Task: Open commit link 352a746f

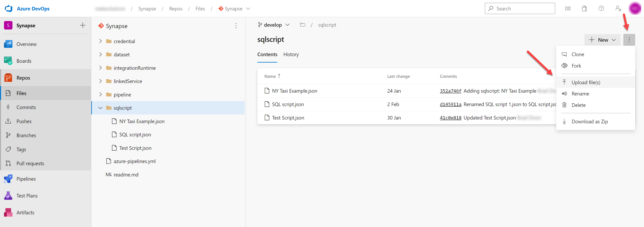Action: pos(450,91)
